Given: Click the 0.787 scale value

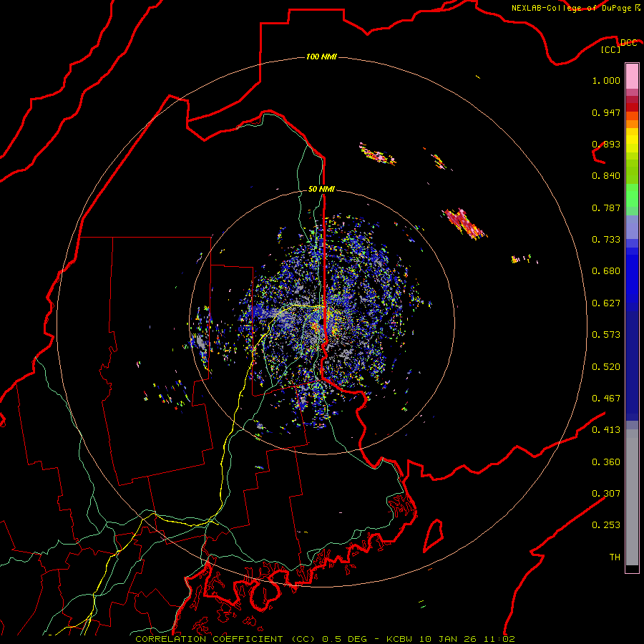Looking at the screenshot, I should 606,208.
